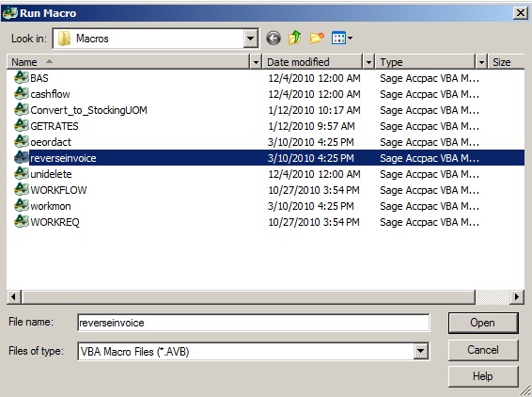Click the Back navigation arrow icon

click(x=274, y=38)
